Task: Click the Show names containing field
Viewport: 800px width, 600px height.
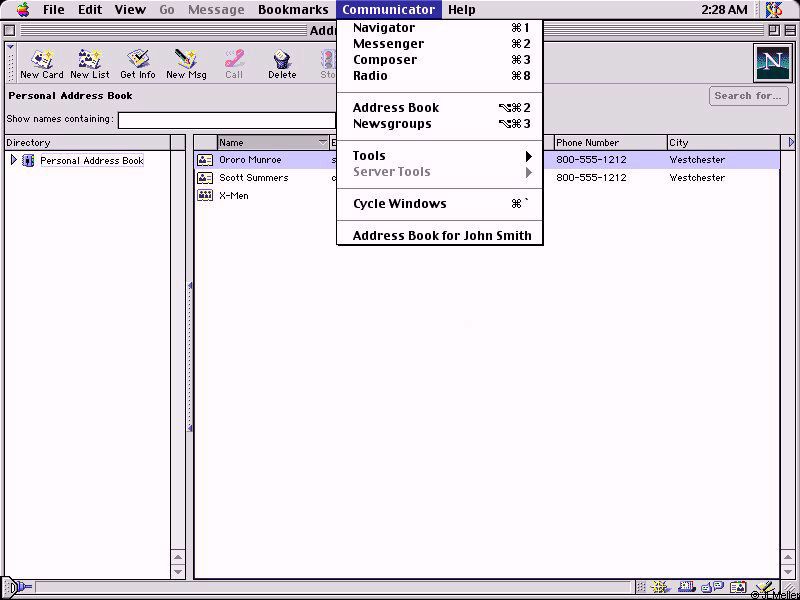Action: click(227, 120)
